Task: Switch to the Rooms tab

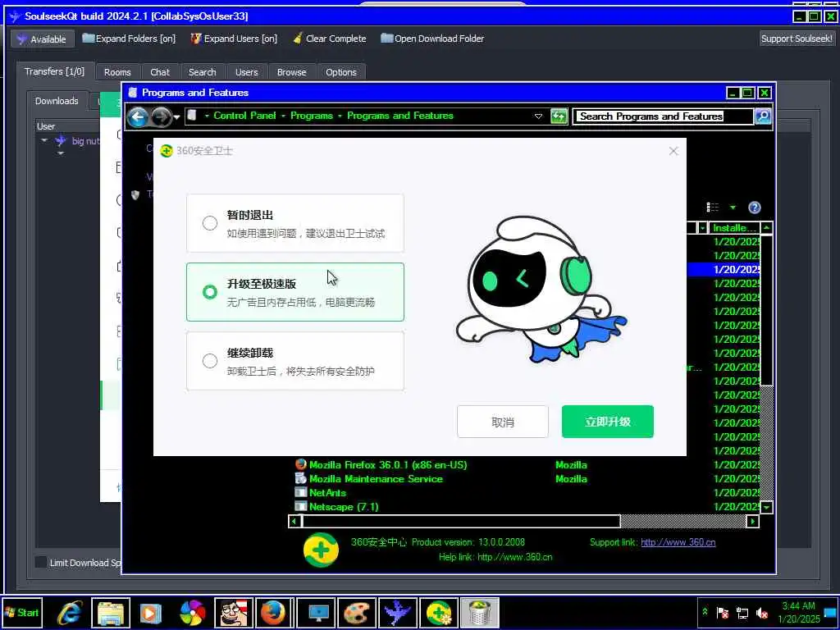Action: 117,72
